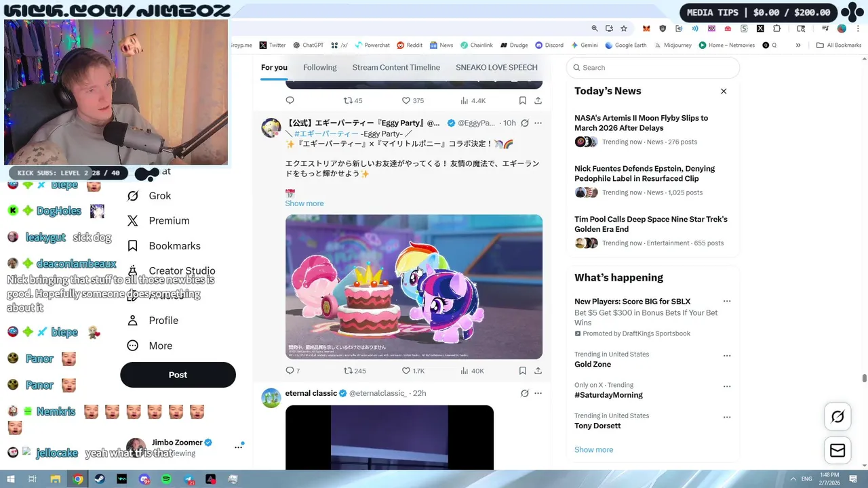The height and width of the screenshot is (488, 868).
Task: Open File Explorer from the taskbar
Action: pos(56,479)
